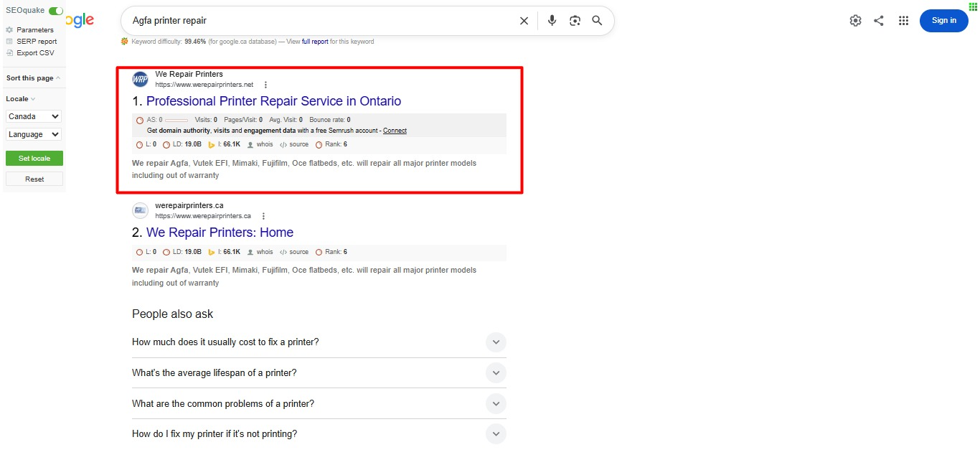Open three-dot menu for werepairprinters.ca result

[263, 216]
